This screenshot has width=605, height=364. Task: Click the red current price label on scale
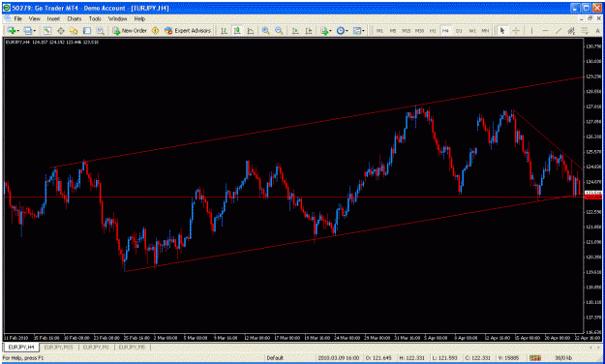click(x=593, y=197)
